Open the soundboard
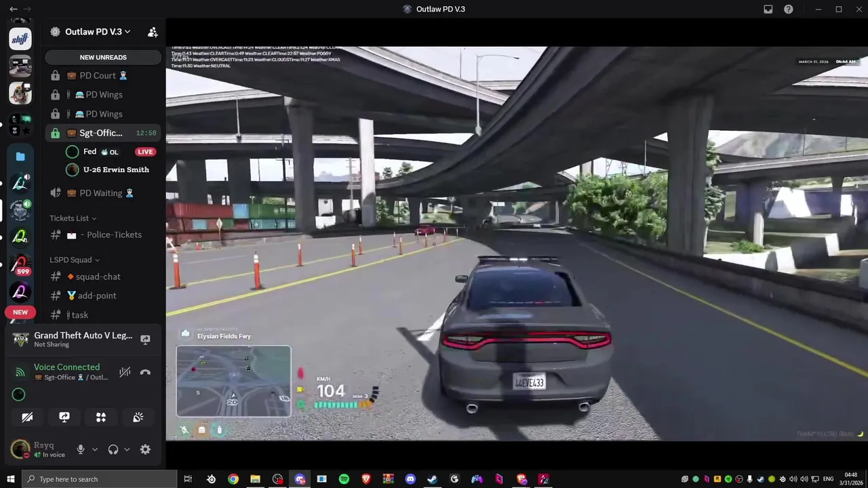The width and height of the screenshot is (868, 488). click(138, 418)
